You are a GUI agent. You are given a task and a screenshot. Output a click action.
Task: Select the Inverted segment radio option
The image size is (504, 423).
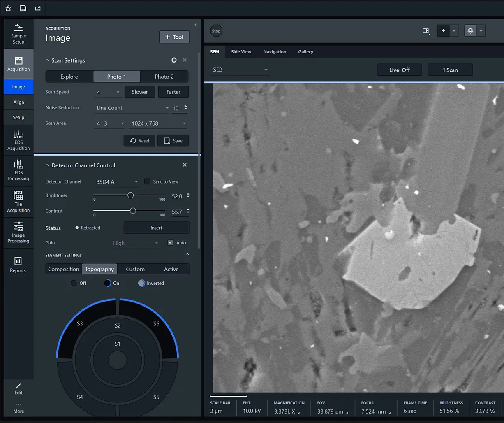click(x=141, y=283)
